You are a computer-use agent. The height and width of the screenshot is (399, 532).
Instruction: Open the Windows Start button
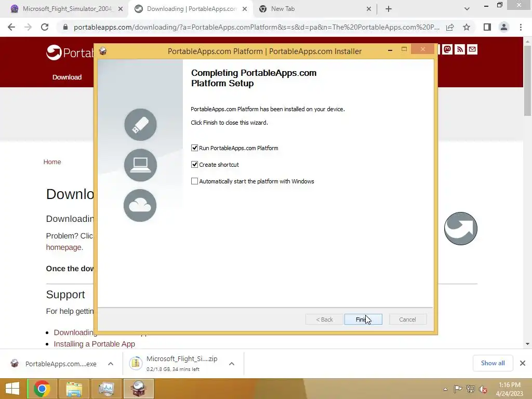tap(12, 389)
